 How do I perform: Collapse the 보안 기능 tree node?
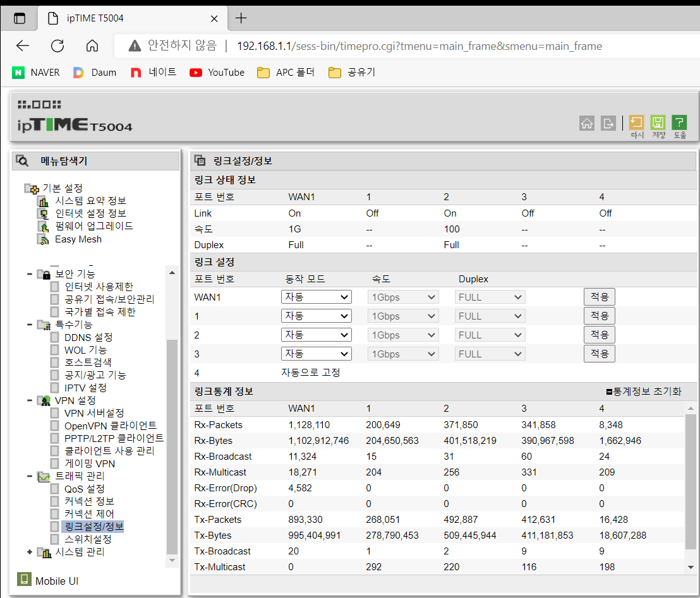tap(30, 274)
